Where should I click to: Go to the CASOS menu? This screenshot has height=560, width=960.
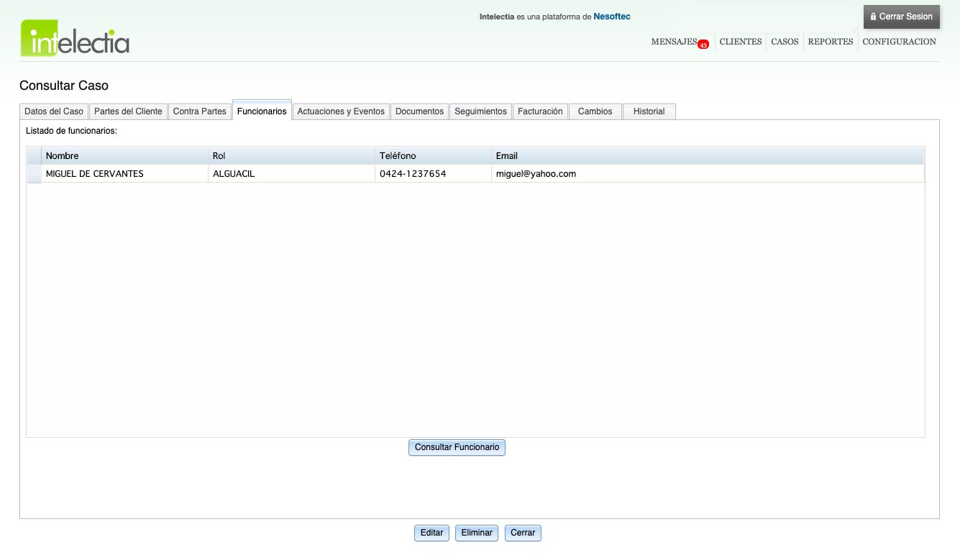pos(785,42)
